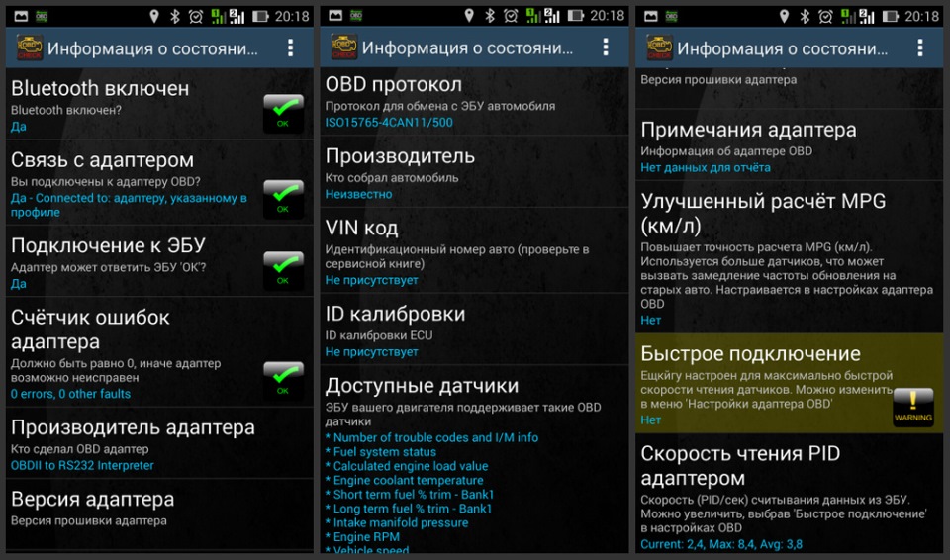Image resolution: width=950 pixels, height=560 pixels.
Task: Select 'Long term fuel % trim - Bank1' line
Action: (409, 509)
